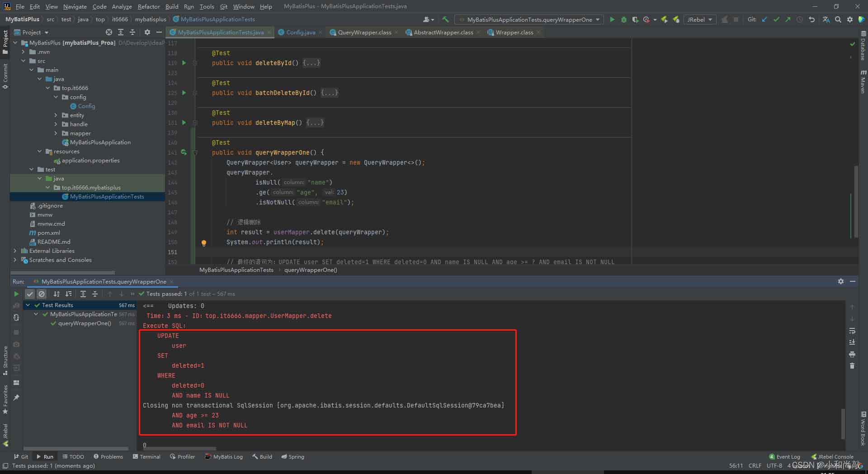Image resolution: width=868 pixels, height=474 pixels.
Task: Open Search Everywhere magnifier icon
Action: [x=838, y=19]
